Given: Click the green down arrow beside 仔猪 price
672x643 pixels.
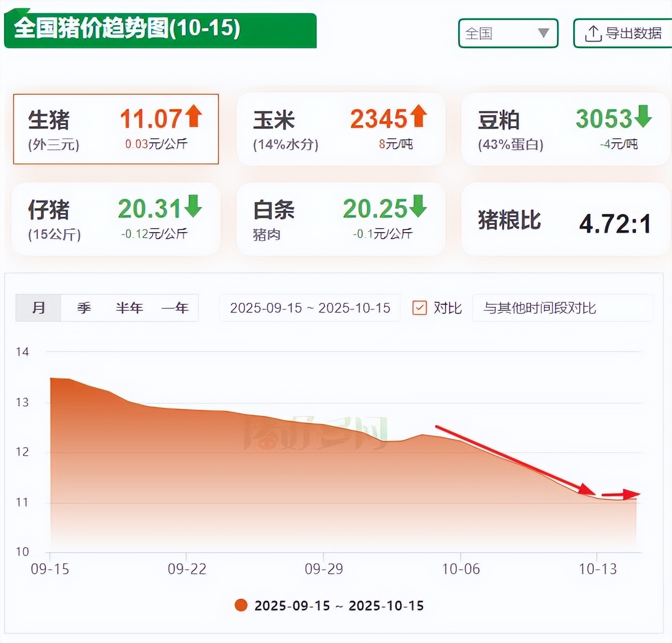Looking at the screenshot, I should point(193,206).
